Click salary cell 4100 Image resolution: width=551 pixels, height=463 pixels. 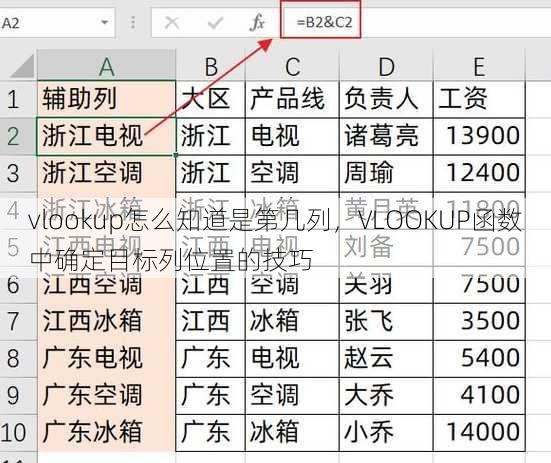[x=479, y=396]
